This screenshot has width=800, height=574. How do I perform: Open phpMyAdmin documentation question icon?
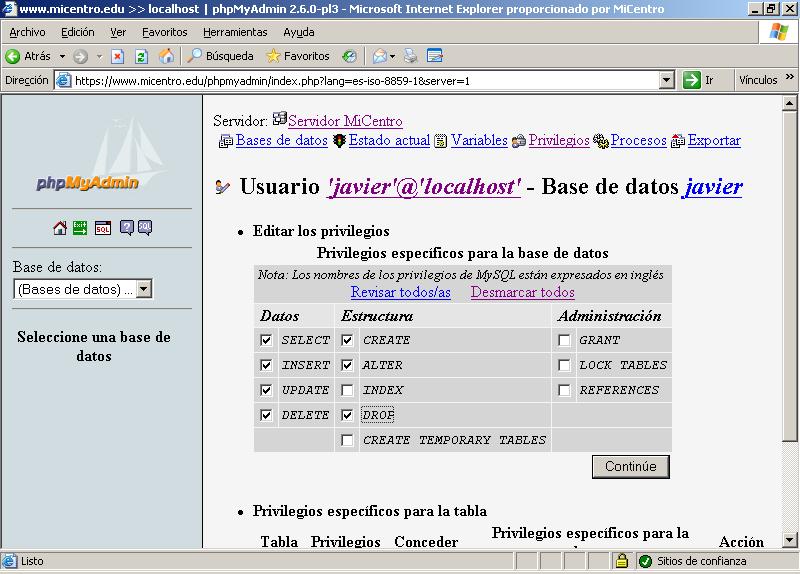(127, 228)
